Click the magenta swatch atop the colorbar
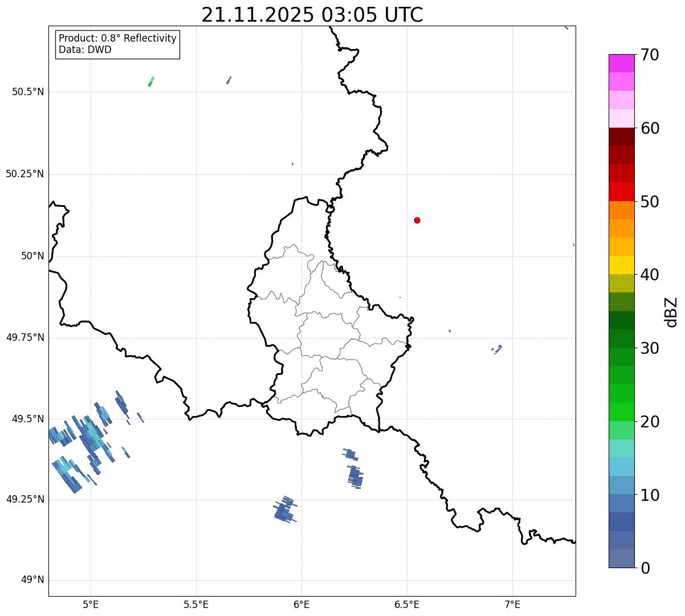This screenshot has width=685, height=616. coord(621,63)
